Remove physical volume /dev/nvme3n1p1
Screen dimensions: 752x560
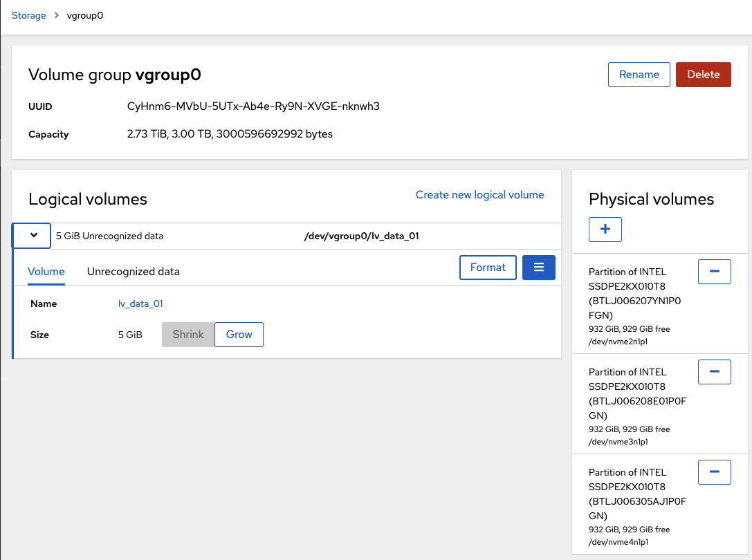click(714, 371)
